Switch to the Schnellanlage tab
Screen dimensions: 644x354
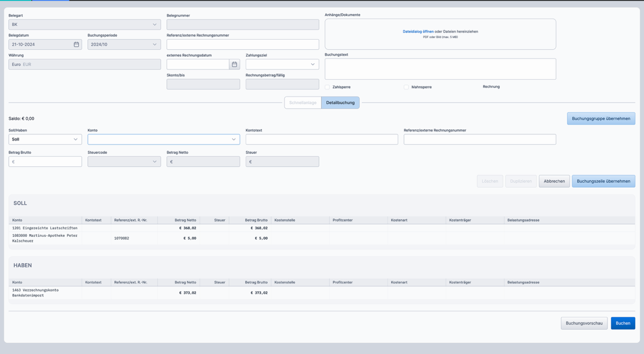click(x=302, y=102)
